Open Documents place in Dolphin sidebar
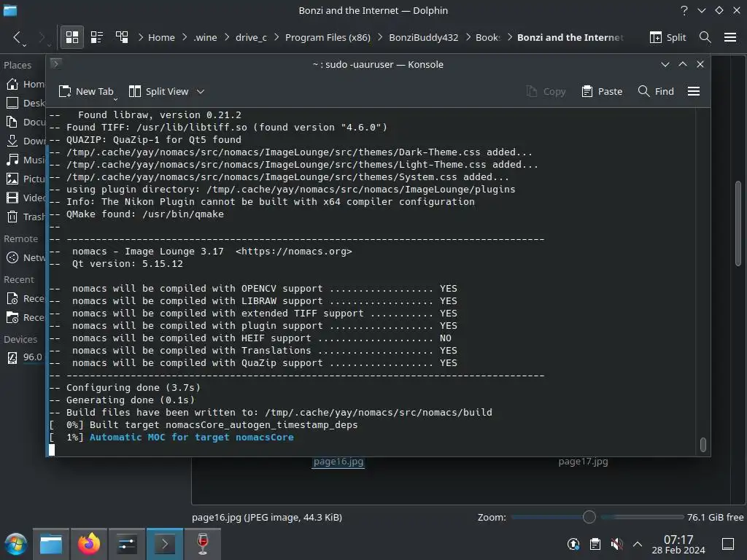This screenshot has height=560, width=747. (26, 122)
